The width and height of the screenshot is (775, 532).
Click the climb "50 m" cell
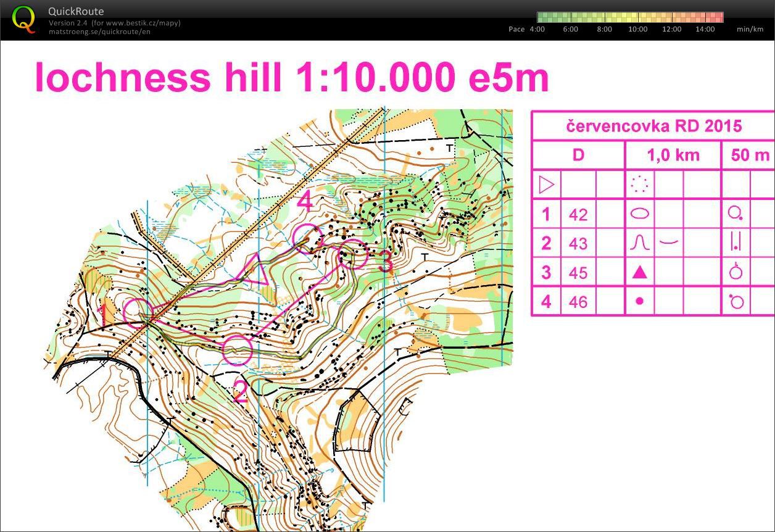point(750,155)
